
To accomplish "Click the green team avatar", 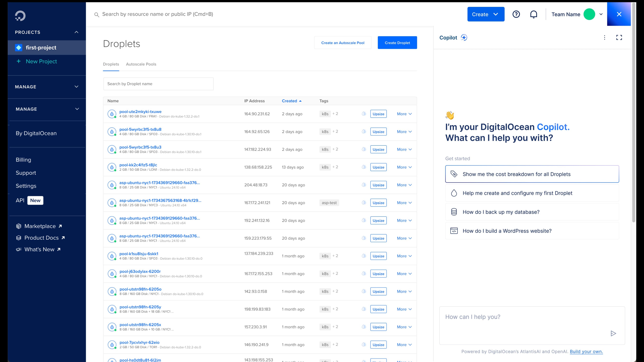I will pyautogui.click(x=589, y=14).
